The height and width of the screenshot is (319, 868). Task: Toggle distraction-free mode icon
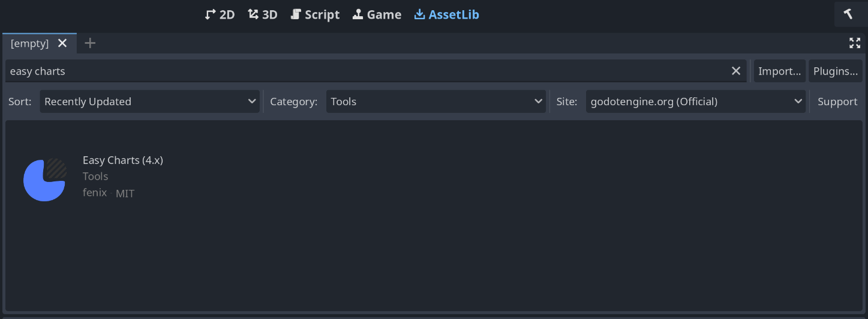(x=855, y=43)
